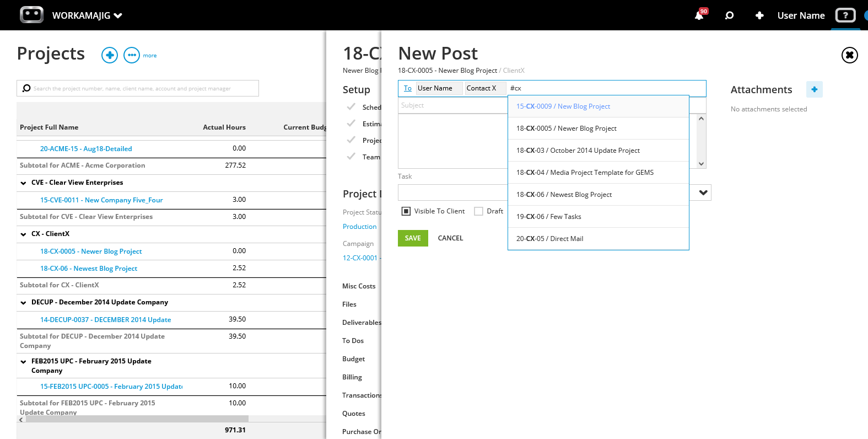This screenshot has width=868, height=439.
Task: Click magnifier icon in project search box
Action: tap(26, 88)
